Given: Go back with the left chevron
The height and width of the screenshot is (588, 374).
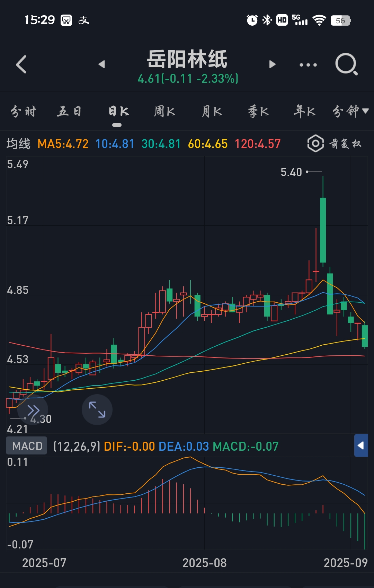Looking at the screenshot, I should [x=21, y=64].
